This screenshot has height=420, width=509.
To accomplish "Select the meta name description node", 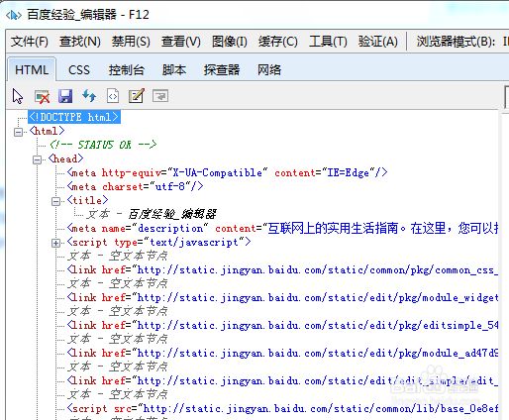I will point(282,228).
